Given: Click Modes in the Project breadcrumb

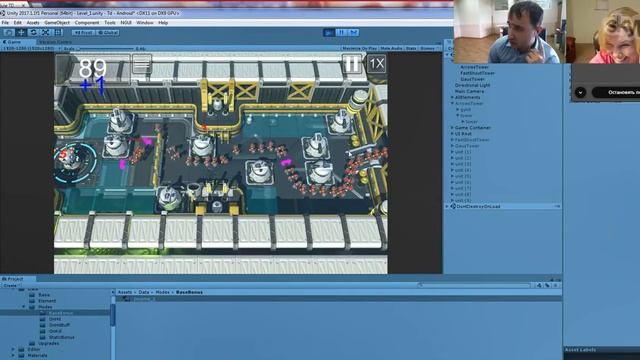Looking at the screenshot, I should coord(162,292).
